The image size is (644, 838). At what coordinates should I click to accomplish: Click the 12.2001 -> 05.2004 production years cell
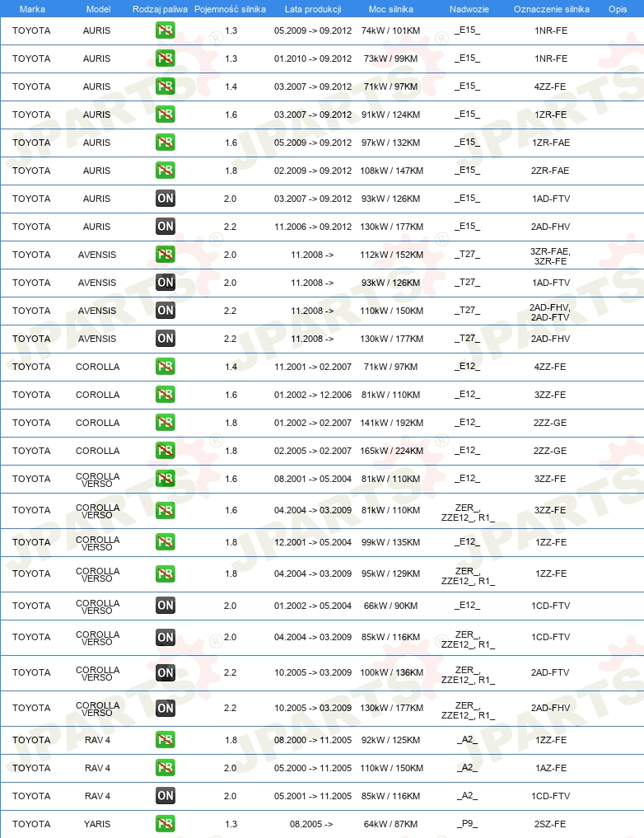pyautogui.click(x=313, y=542)
